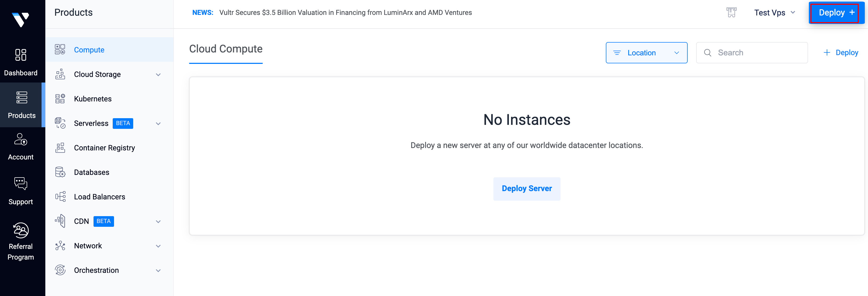Image resolution: width=868 pixels, height=296 pixels.
Task: Click the Load Balancers icon
Action: (60, 197)
